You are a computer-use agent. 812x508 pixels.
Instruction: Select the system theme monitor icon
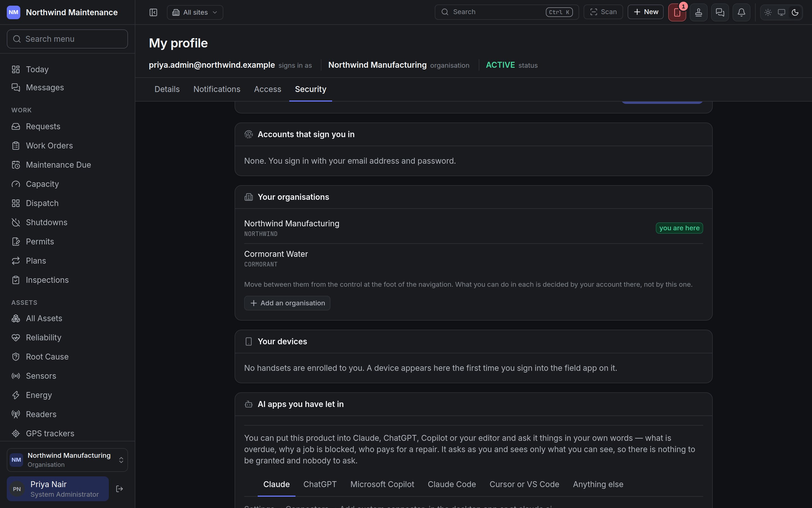781,12
